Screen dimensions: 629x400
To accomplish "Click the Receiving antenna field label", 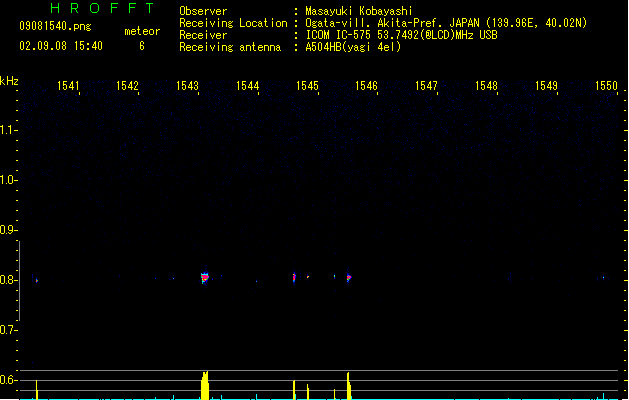I will click(x=230, y=47).
